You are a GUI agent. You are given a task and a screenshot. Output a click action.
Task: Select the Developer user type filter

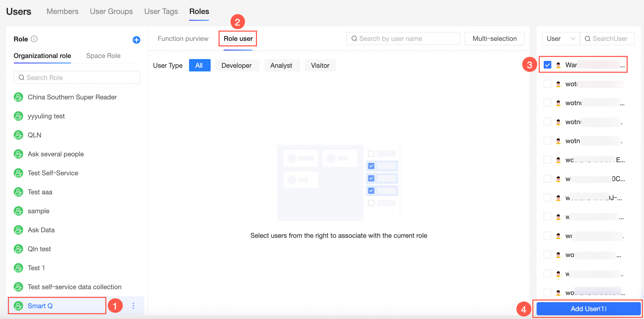pyautogui.click(x=236, y=65)
